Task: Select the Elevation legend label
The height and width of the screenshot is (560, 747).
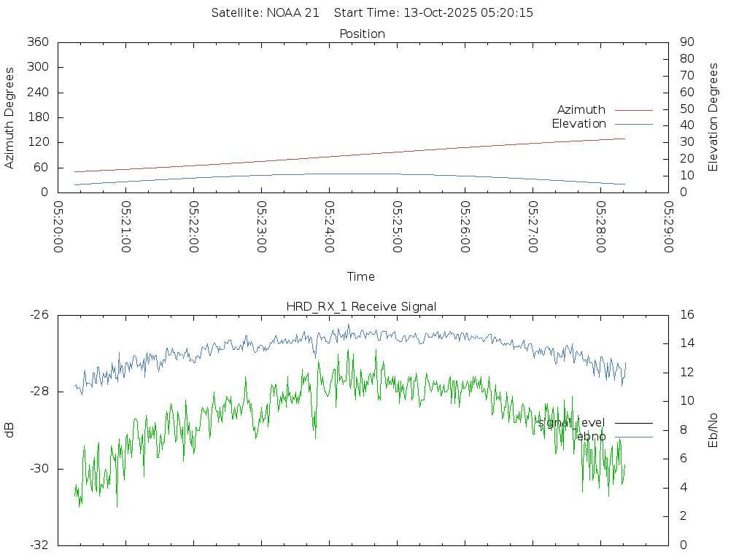Action: click(x=578, y=124)
